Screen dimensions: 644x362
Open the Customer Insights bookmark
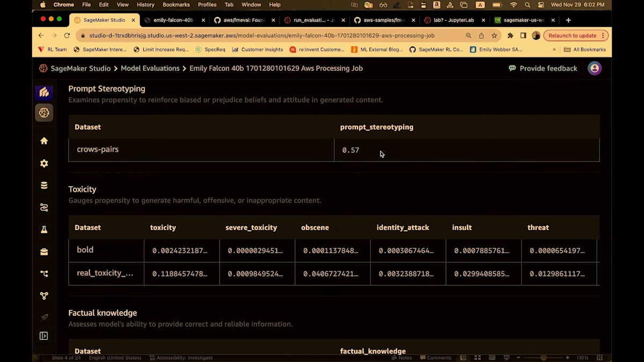point(258,49)
